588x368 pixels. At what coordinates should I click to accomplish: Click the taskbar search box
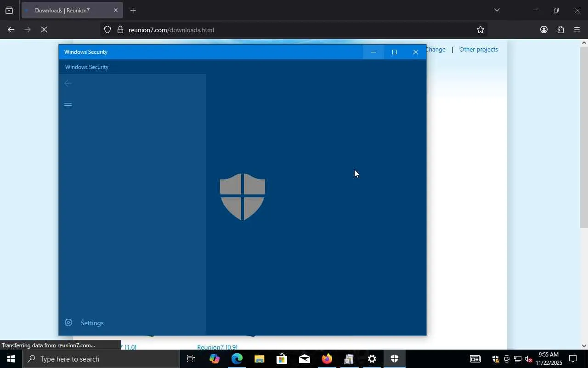[x=101, y=359]
